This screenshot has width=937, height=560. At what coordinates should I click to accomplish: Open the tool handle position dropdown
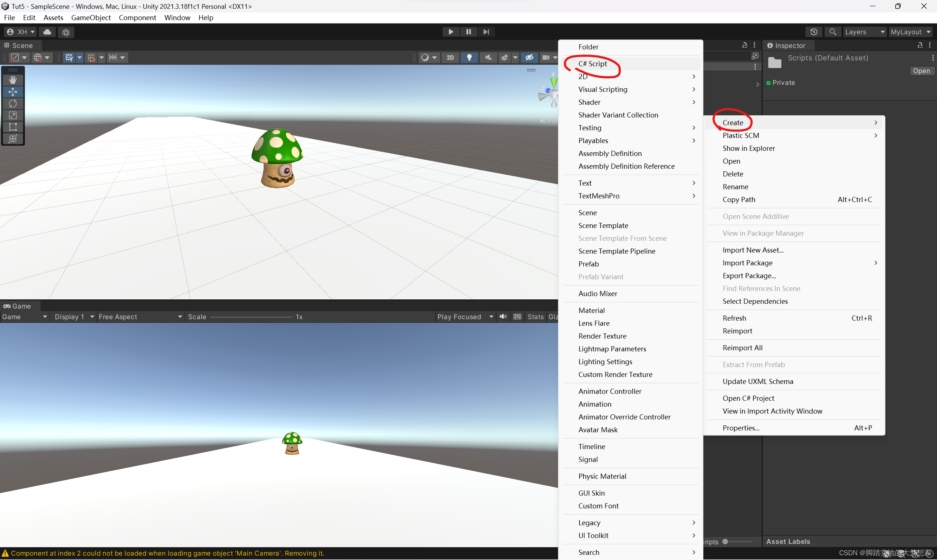(19, 57)
